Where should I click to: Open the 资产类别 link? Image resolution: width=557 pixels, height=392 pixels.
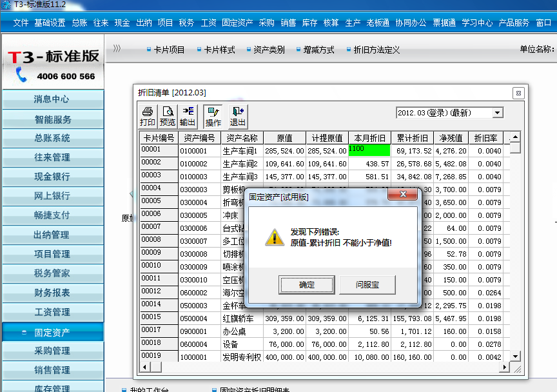point(269,50)
